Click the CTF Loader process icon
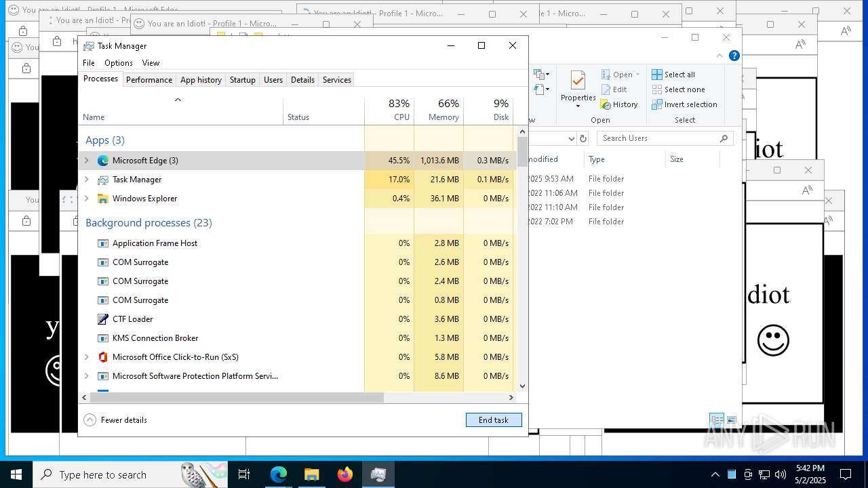The height and width of the screenshot is (488, 868). click(103, 319)
